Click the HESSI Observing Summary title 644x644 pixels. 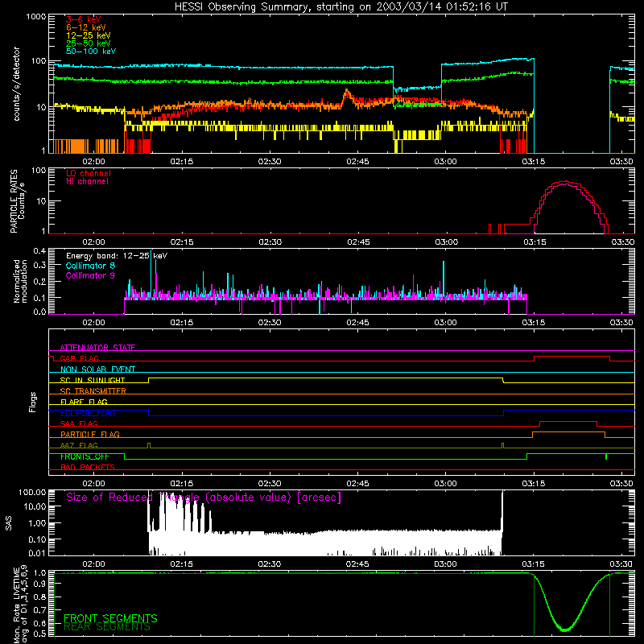[x=341, y=7]
